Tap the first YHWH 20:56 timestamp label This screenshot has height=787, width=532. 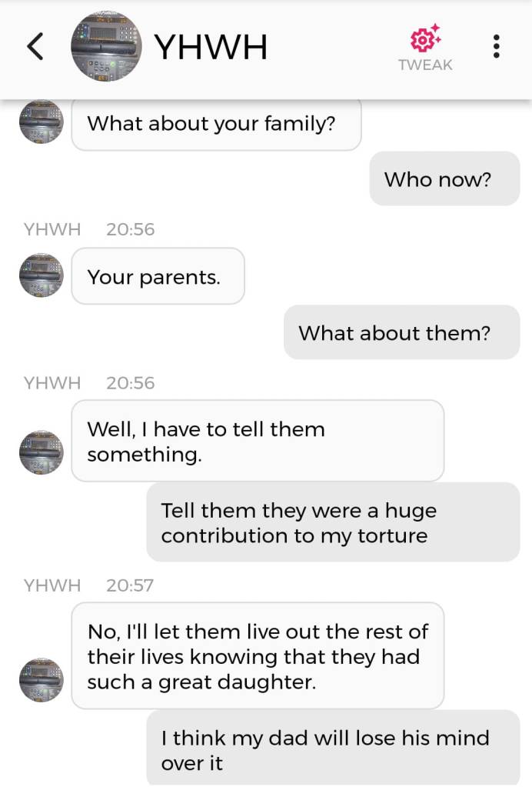click(x=89, y=228)
